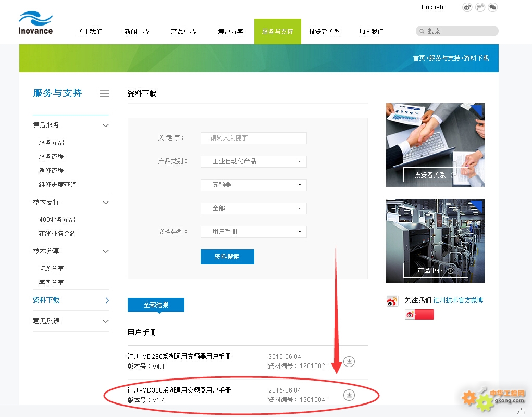Open 汇川技术官方微博 link
Viewport: 532px width, 417px height.
click(458, 300)
